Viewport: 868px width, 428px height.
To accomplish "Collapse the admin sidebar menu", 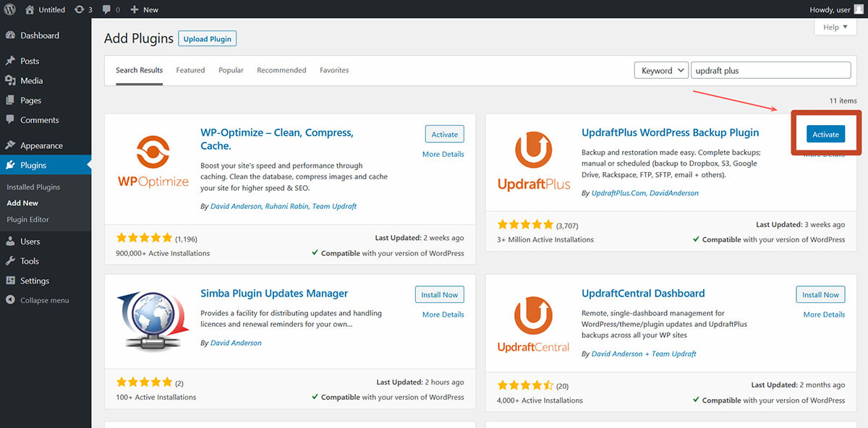I will point(38,300).
